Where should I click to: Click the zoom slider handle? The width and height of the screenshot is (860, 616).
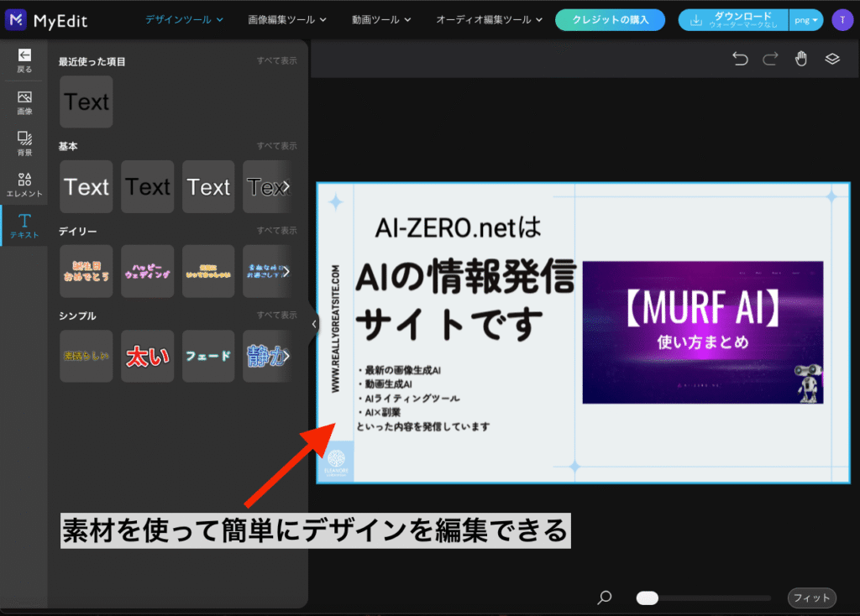tap(648, 598)
